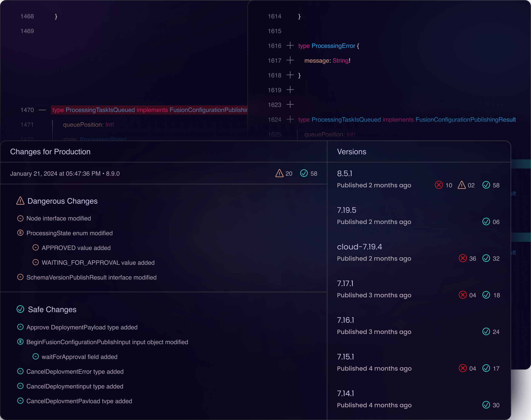The height and width of the screenshot is (420, 531).
Task: Click the Safe Changes checkmark header icon
Action: tap(20, 309)
